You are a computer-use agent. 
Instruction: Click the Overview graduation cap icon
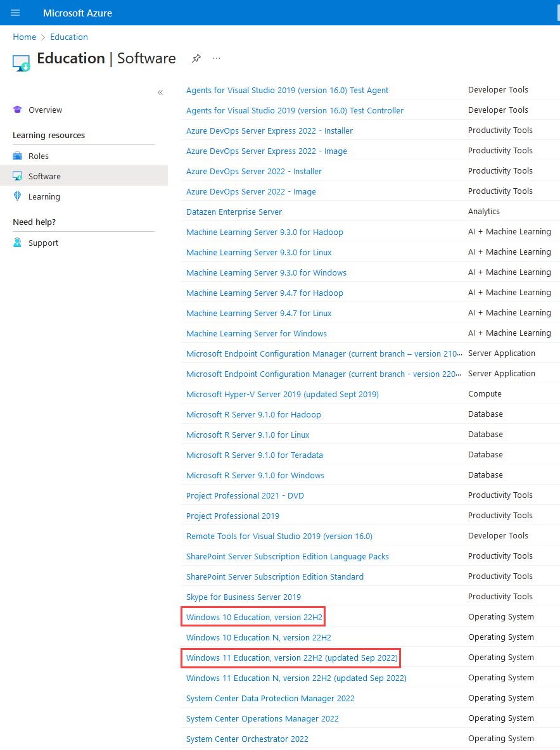point(18,110)
